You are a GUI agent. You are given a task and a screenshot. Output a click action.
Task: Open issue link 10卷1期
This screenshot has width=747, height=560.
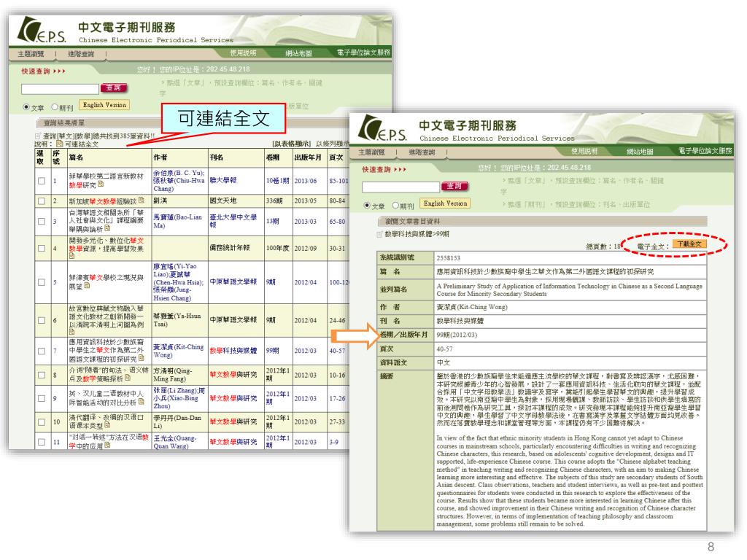pos(277,181)
